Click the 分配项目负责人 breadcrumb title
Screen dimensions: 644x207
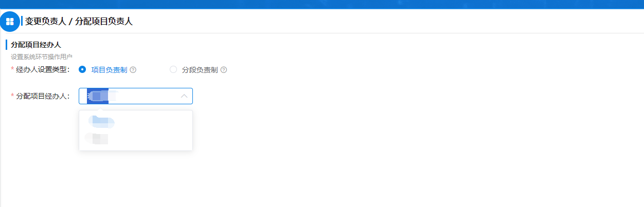pyautogui.click(x=104, y=22)
